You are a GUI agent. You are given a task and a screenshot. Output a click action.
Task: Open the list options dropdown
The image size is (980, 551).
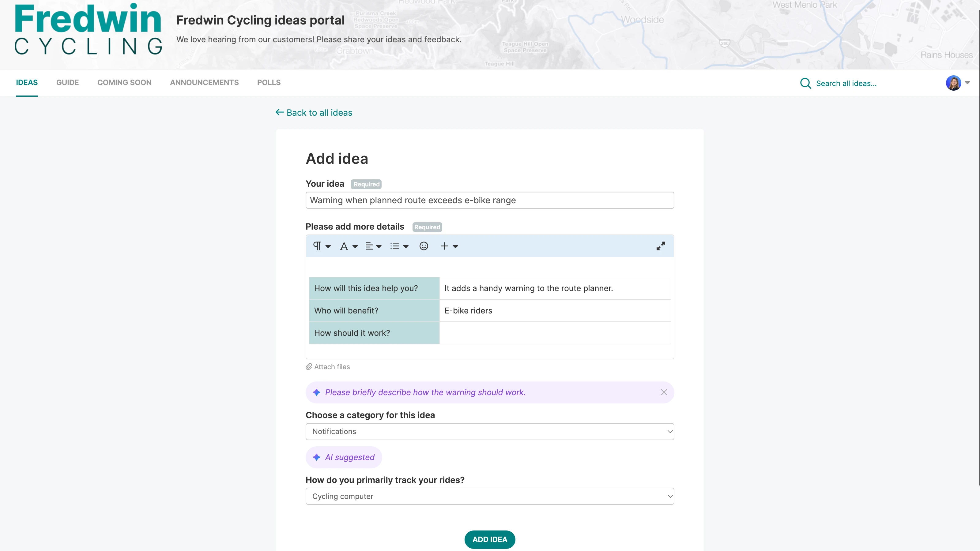coord(399,246)
